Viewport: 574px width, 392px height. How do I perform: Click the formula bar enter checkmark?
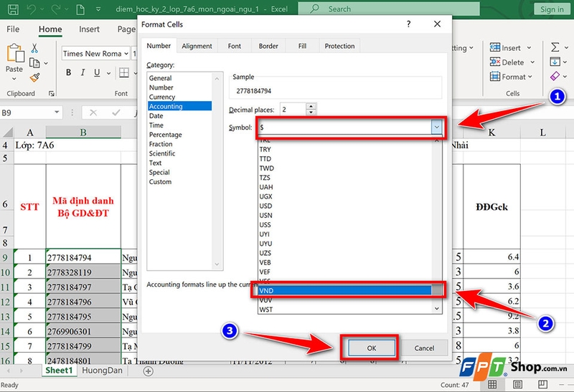[116, 113]
